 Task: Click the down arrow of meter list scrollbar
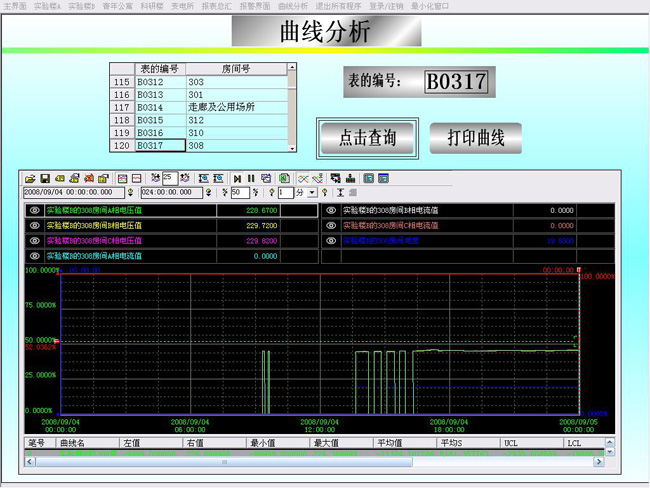[292, 148]
